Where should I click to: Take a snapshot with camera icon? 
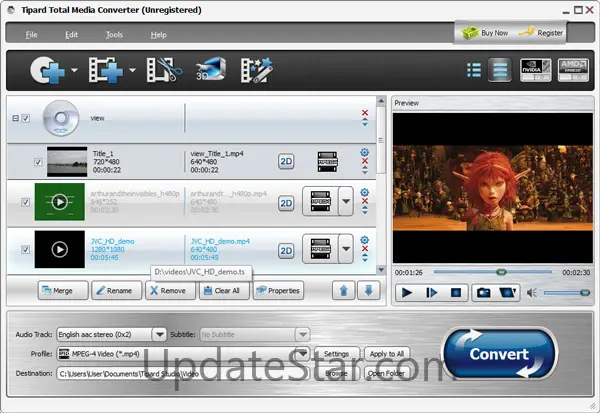click(483, 293)
